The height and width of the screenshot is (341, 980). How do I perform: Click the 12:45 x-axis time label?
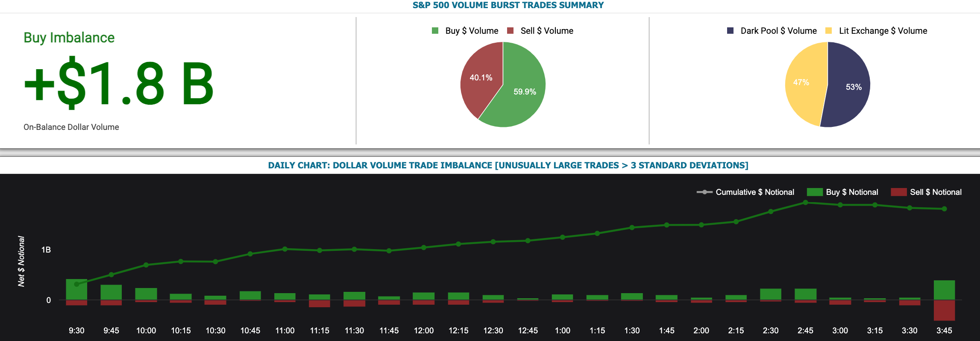pos(528,330)
